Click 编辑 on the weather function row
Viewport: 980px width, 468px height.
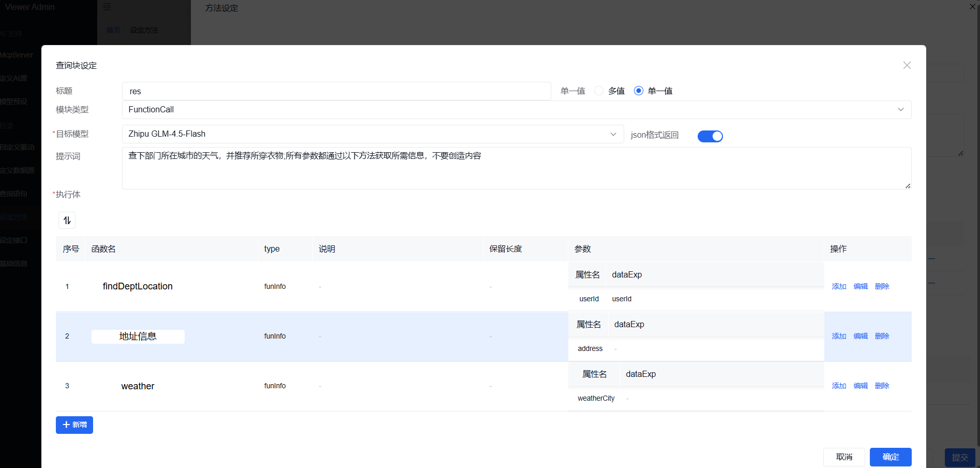[860, 386]
